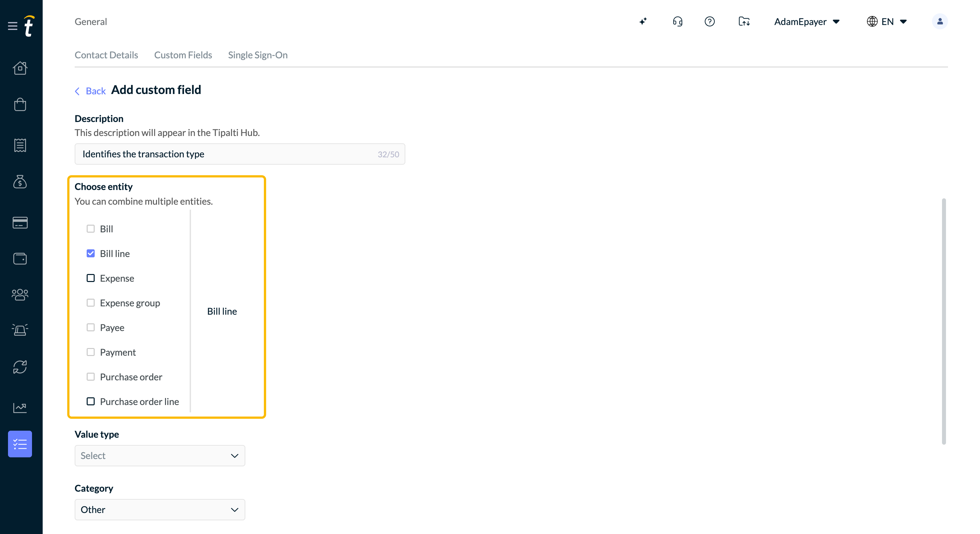Click the Category label
Viewport: 980px width, 534px height.
point(94,488)
